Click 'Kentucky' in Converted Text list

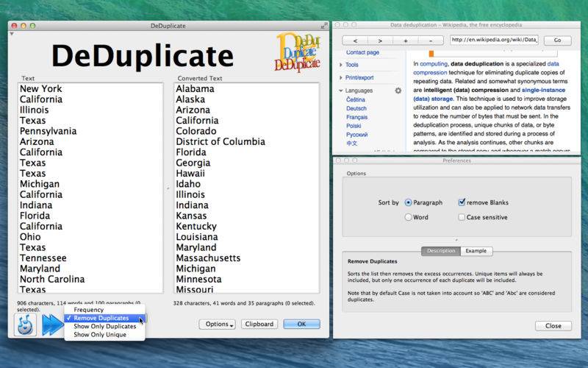coord(196,227)
